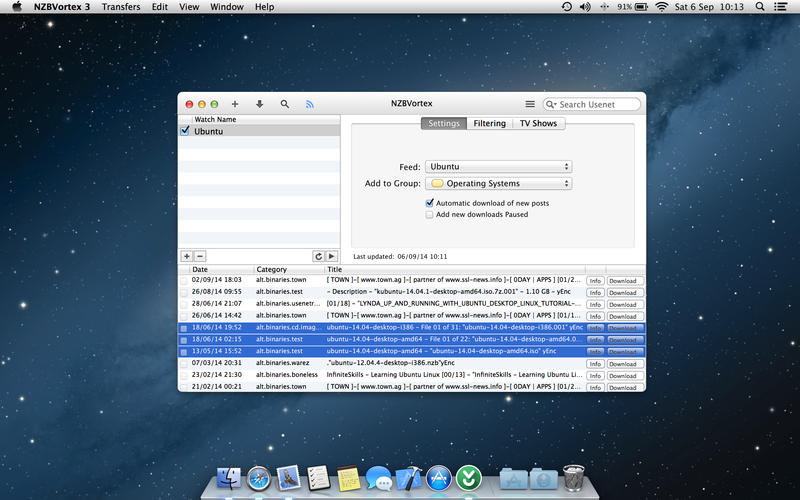Switch to the Filtering tab
The height and width of the screenshot is (500, 800).
point(489,124)
